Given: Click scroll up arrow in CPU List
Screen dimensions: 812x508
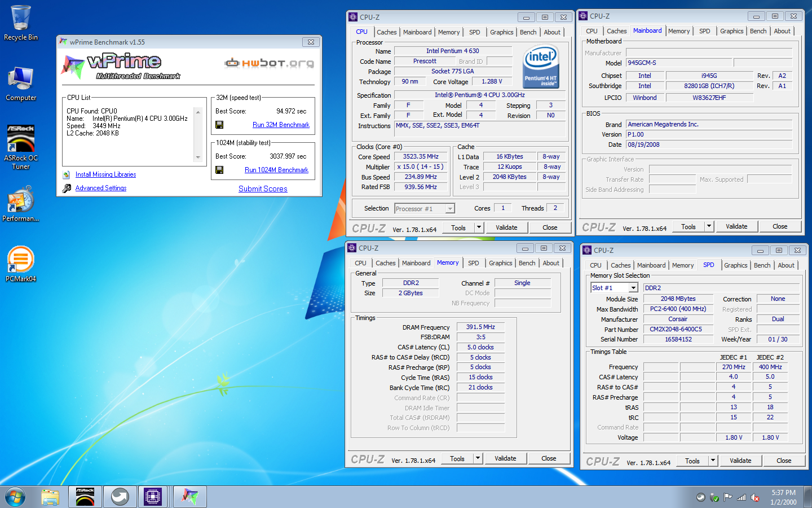Looking at the screenshot, I should (x=198, y=112).
